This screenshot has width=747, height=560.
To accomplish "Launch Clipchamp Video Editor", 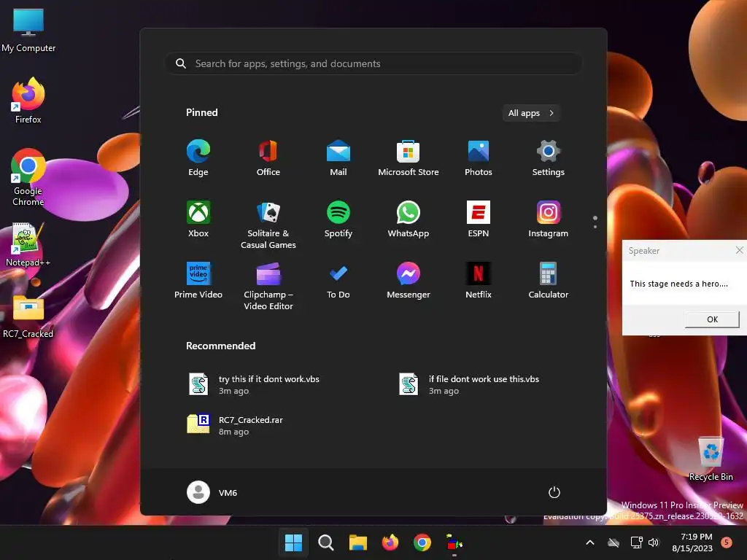I will [x=268, y=286].
